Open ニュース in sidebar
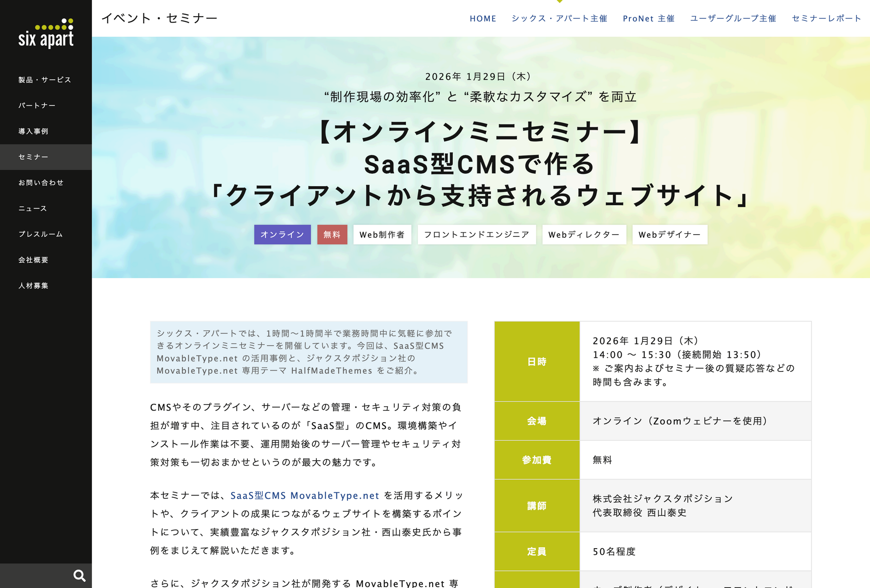Viewport: 870px width, 588px height. pyautogui.click(x=33, y=208)
